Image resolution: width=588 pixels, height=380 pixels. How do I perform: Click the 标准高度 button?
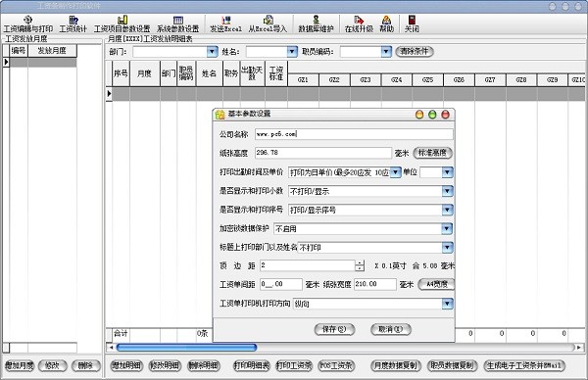433,153
